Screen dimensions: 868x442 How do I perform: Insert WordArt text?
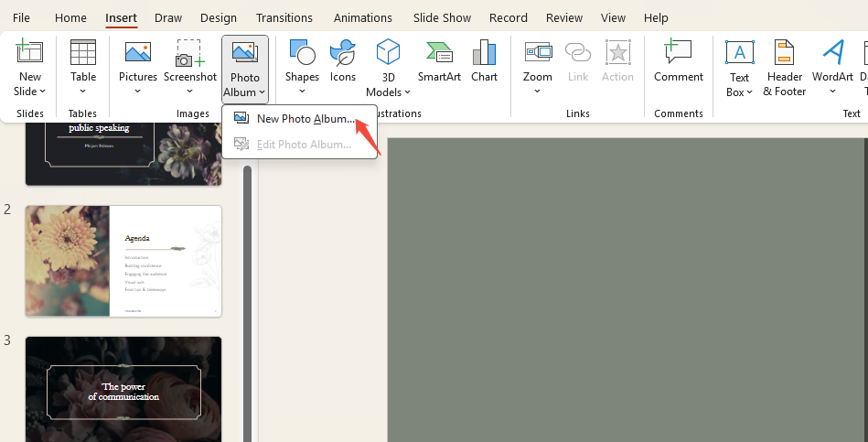tap(832, 55)
